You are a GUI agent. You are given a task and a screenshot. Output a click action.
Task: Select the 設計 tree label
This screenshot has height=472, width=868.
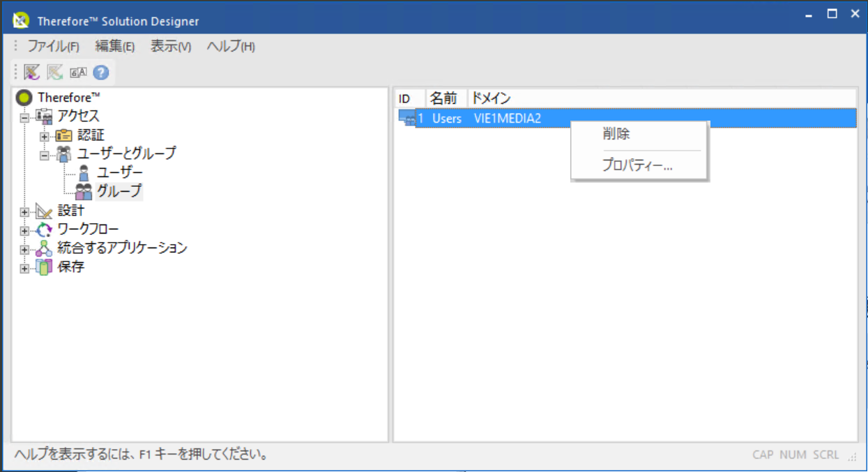click(x=71, y=211)
